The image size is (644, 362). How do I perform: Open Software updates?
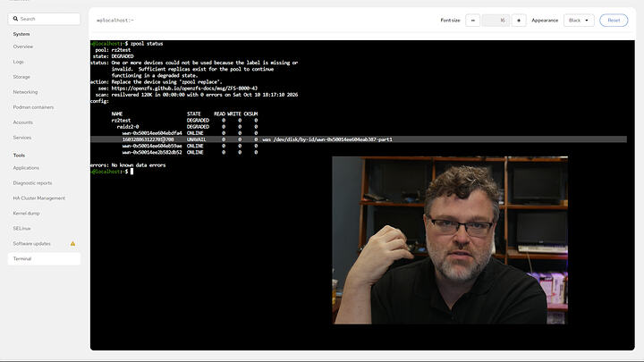(31, 244)
